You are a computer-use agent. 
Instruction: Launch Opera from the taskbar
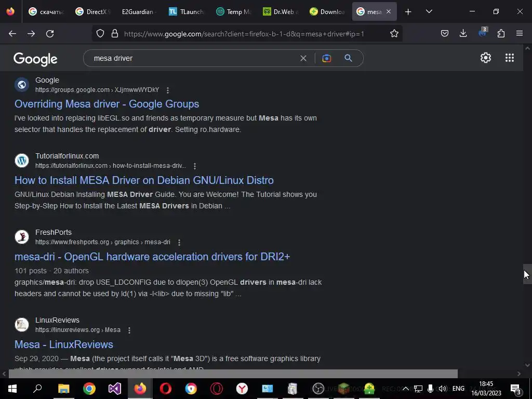166,389
